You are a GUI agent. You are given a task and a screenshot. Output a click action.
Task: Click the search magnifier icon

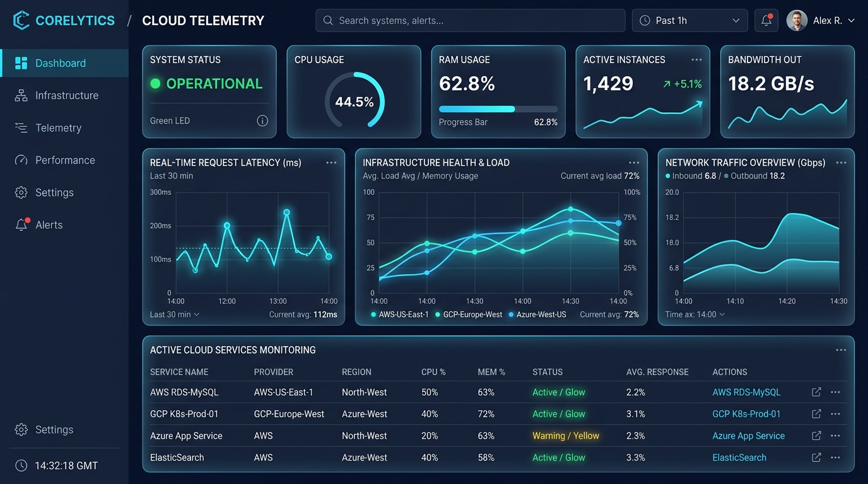point(328,20)
